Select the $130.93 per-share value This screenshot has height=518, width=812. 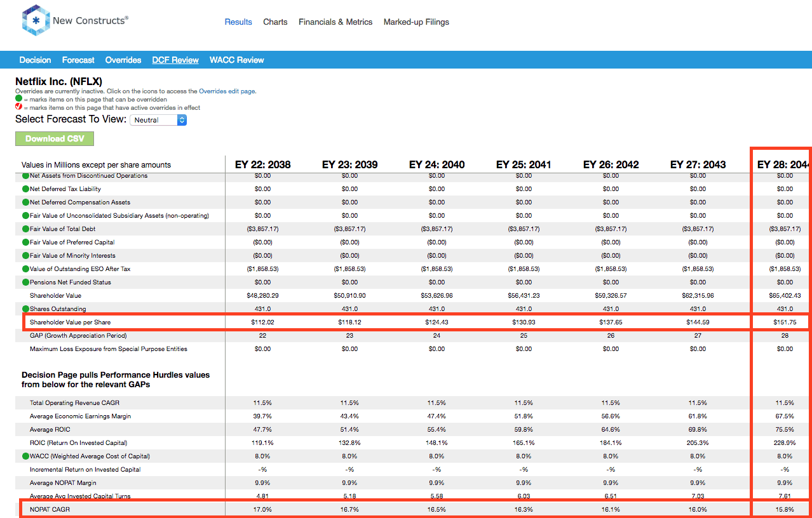click(x=524, y=322)
